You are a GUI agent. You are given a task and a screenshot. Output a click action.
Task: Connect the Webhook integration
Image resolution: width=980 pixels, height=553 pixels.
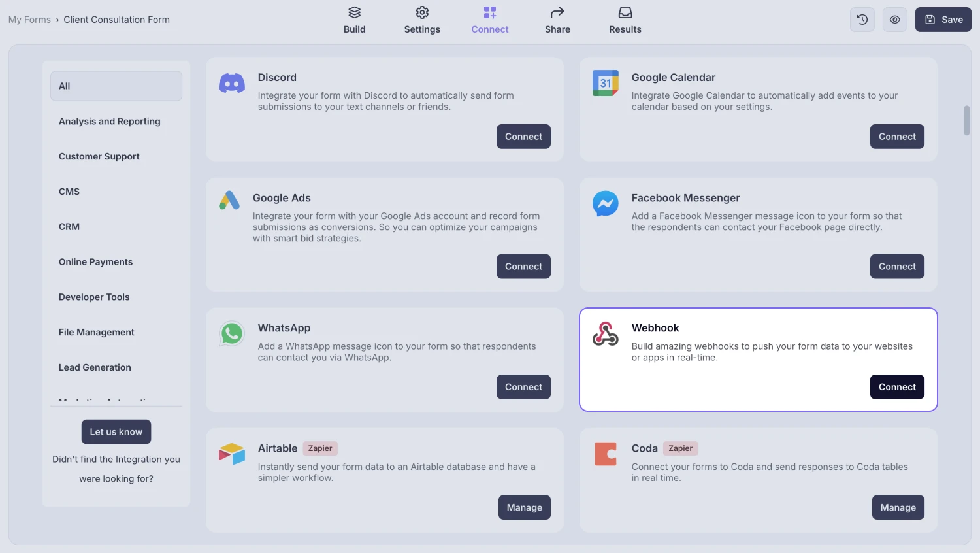click(897, 386)
